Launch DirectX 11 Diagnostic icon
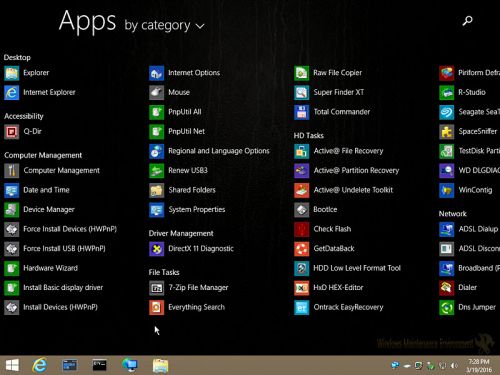Viewport: 500px width, 375px height. 157,249
